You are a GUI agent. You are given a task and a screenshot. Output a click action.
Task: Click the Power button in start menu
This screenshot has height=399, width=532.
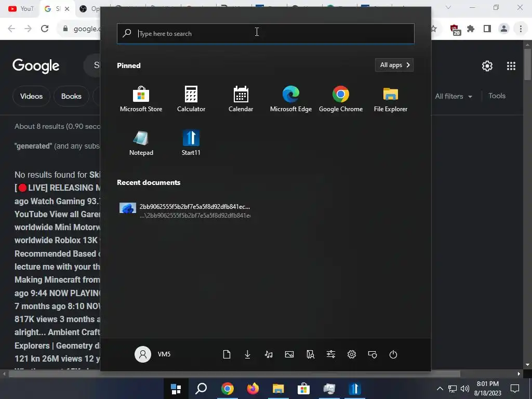click(393, 354)
